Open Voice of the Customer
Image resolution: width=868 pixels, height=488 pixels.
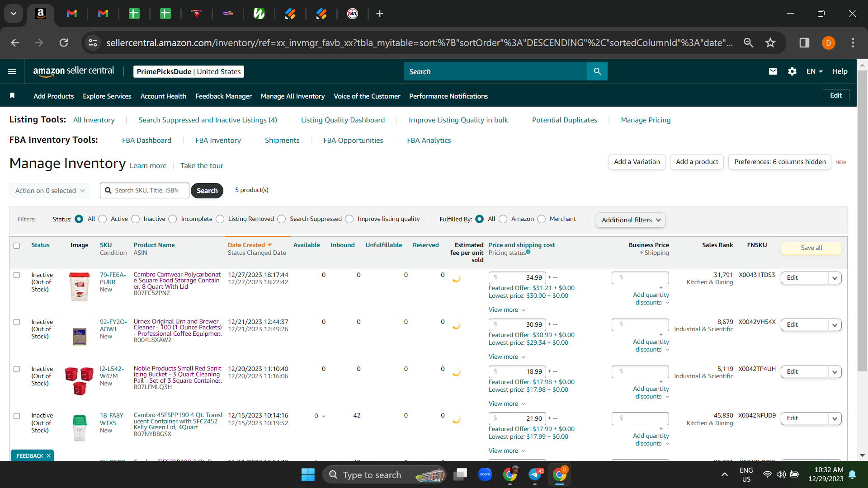[x=367, y=96]
